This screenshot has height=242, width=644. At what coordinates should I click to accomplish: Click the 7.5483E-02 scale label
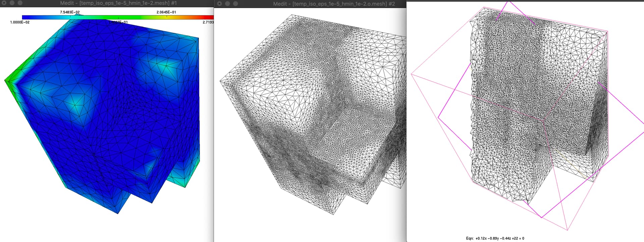pyautogui.click(x=70, y=12)
